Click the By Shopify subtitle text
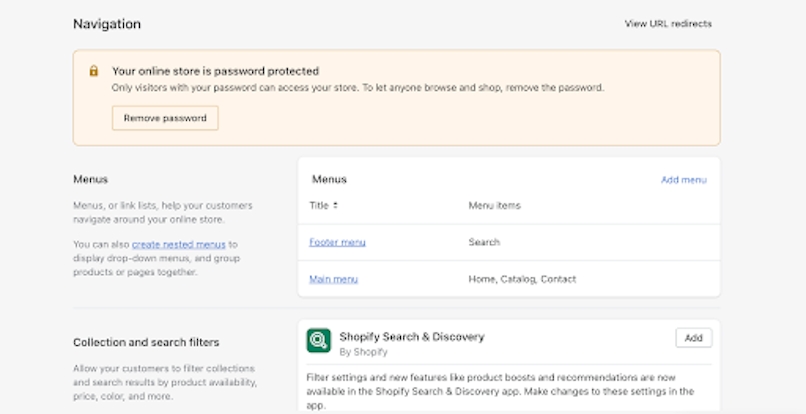 pos(362,352)
